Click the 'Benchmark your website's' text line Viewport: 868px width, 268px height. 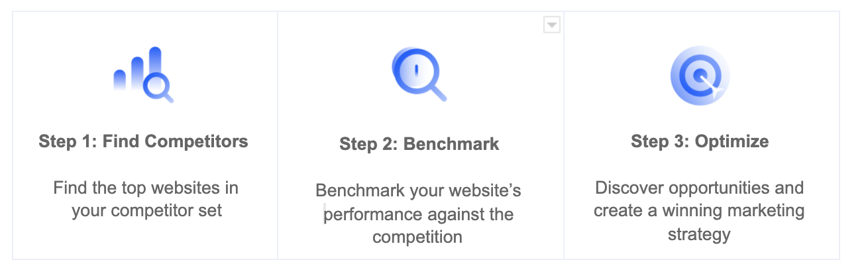pos(418,191)
